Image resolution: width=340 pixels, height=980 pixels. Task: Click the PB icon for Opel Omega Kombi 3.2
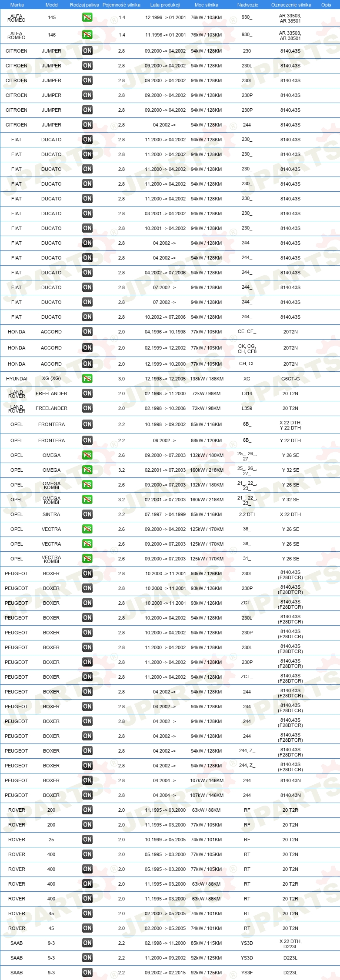click(x=87, y=500)
